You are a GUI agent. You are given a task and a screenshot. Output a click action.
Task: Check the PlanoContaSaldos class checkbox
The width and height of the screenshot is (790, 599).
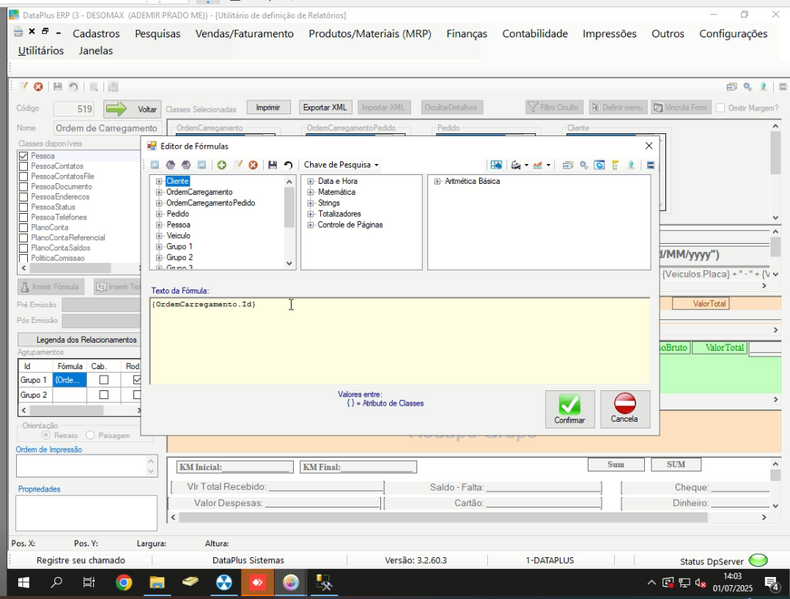click(x=23, y=248)
